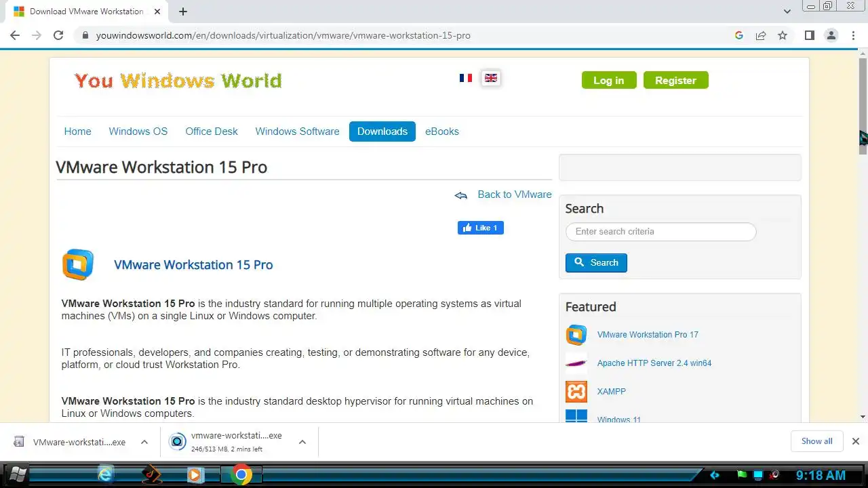Screen dimensions: 868x488
Task: Open the Windows Software menu
Action: click(x=297, y=131)
